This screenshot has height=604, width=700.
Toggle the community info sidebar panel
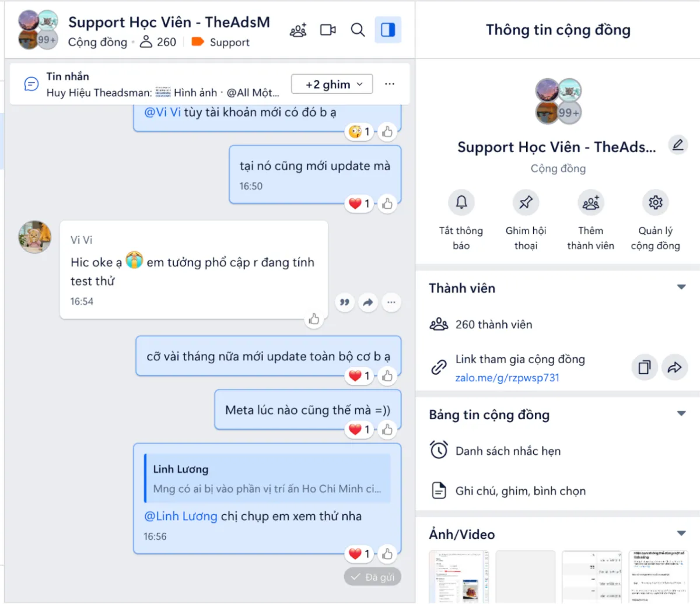pyautogui.click(x=388, y=30)
